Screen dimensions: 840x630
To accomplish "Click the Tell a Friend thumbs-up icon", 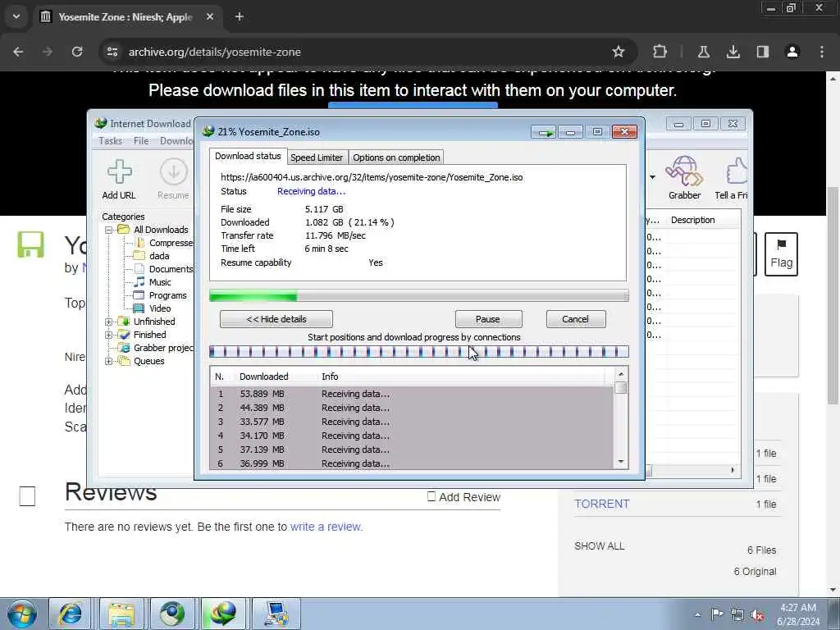I will pos(737,171).
